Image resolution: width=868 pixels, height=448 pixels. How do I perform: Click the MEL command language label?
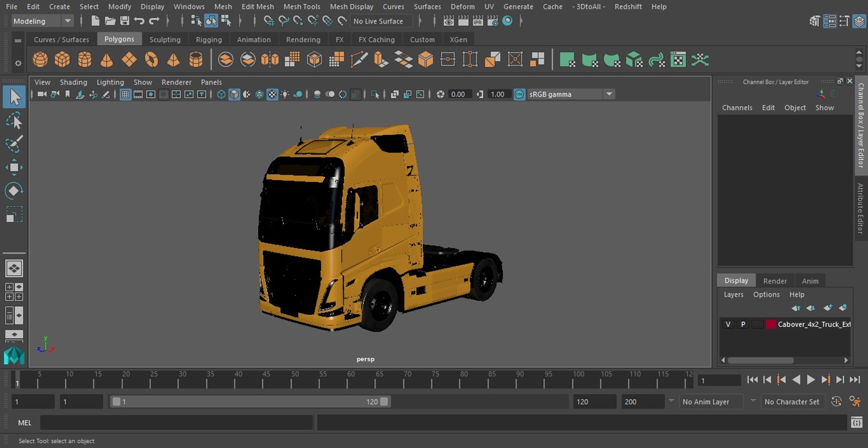pos(24,423)
